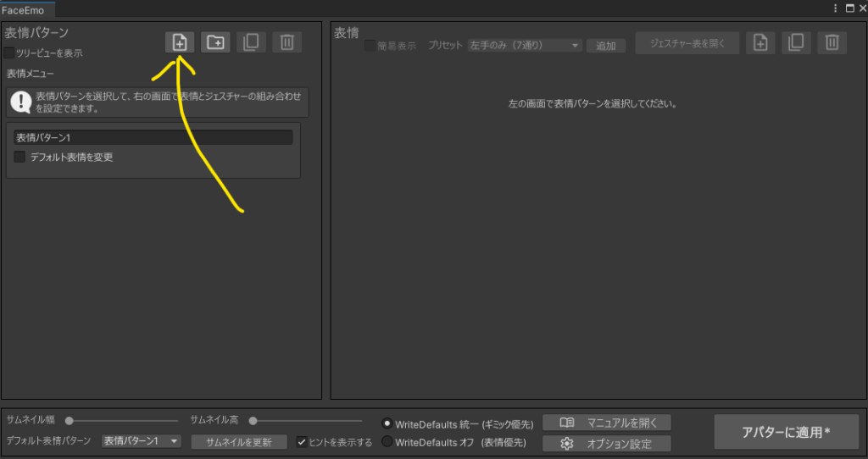
Task: Select WriteDefaults オフ (表情優先) radio button
Action: coord(387,441)
